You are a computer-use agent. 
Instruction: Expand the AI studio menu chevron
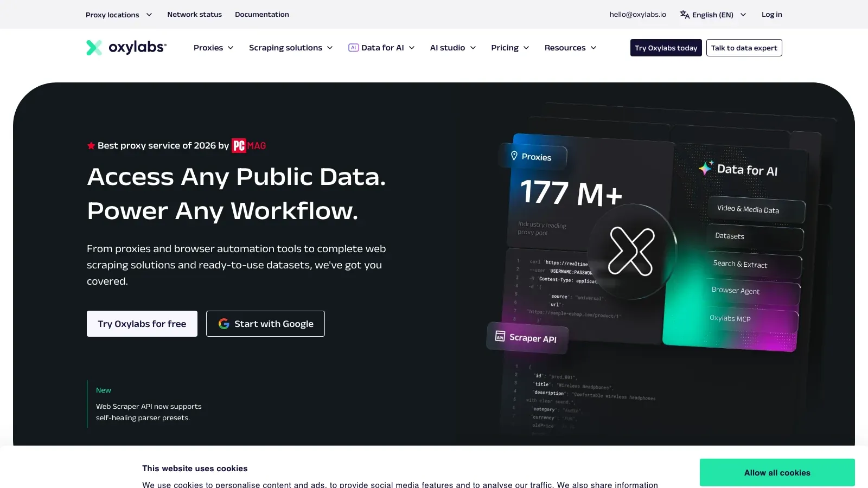tap(473, 48)
